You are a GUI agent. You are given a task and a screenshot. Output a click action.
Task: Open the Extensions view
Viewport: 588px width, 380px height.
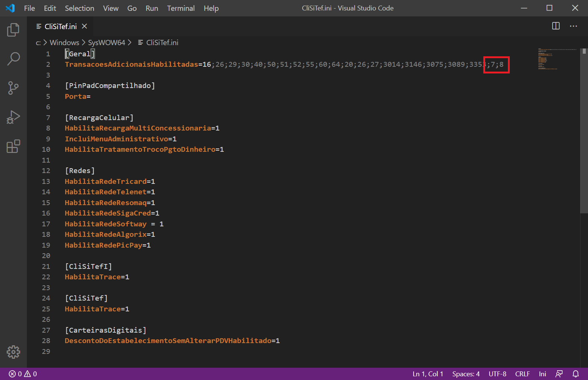[x=13, y=146]
